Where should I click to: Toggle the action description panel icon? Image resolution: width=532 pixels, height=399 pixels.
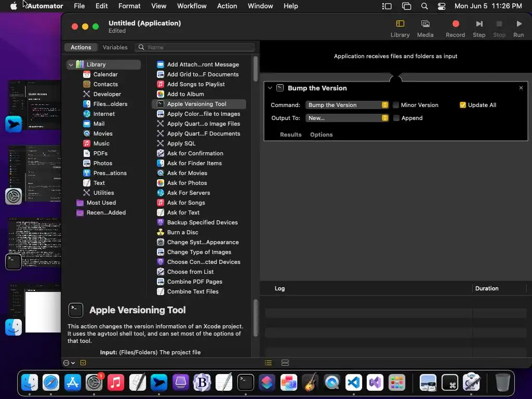coord(83,363)
